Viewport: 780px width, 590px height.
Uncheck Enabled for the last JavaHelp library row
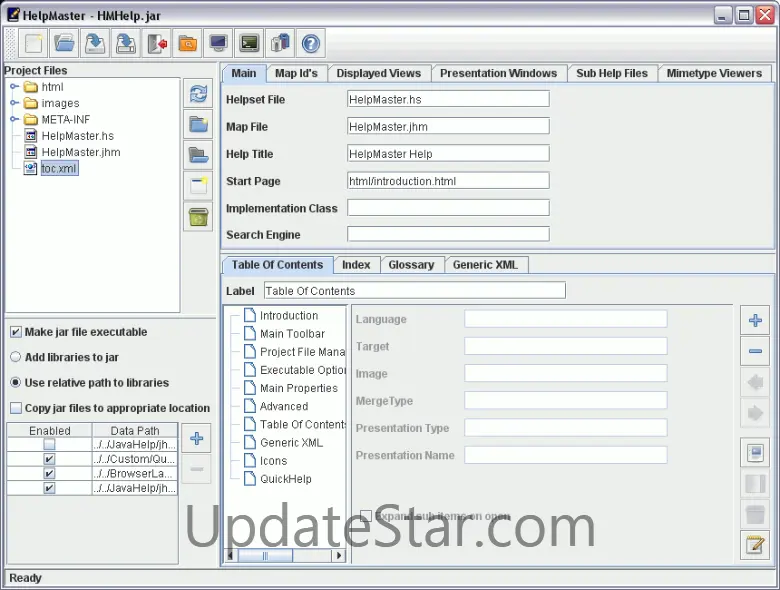[x=49, y=488]
